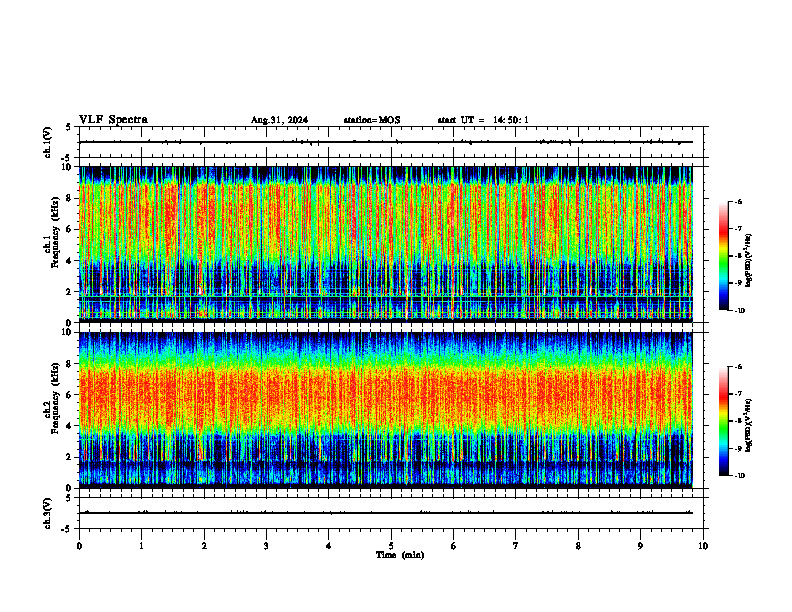792x612 pixels.
Task: Click the "station=MOS" header label
Action: coord(372,120)
